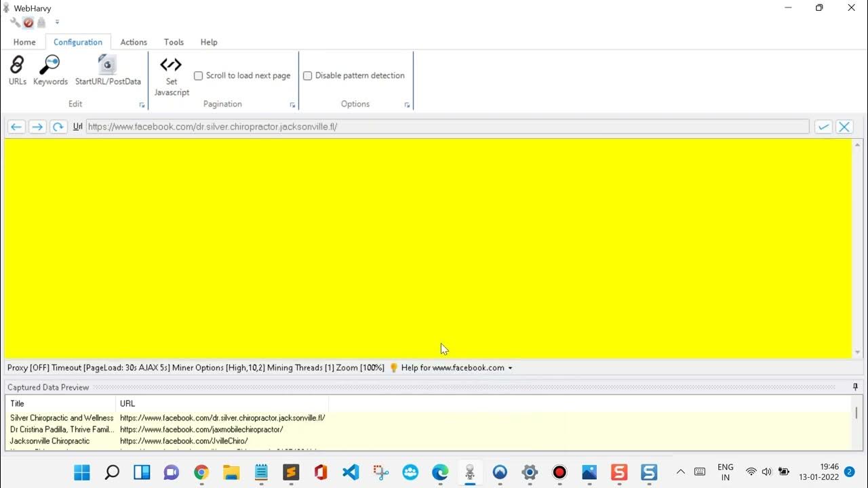Click the red stop quick access icon
868x488 pixels.
(x=28, y=22)
